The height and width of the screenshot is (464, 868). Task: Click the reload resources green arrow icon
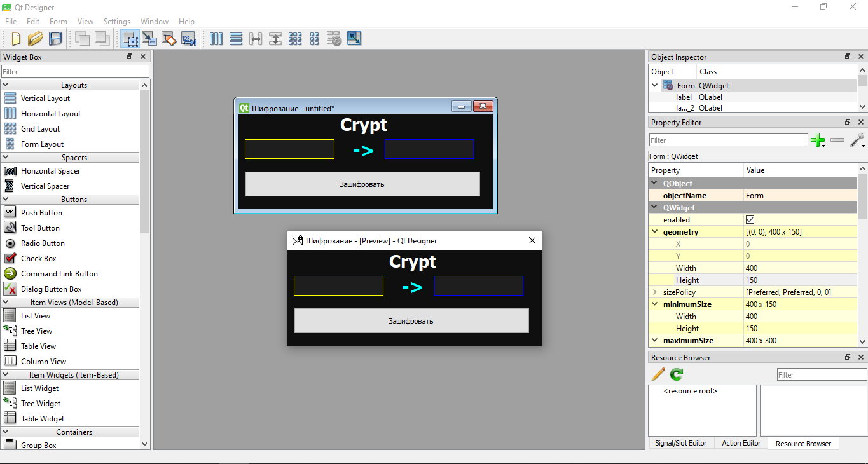pyautogui.click(x=677, y=374)
